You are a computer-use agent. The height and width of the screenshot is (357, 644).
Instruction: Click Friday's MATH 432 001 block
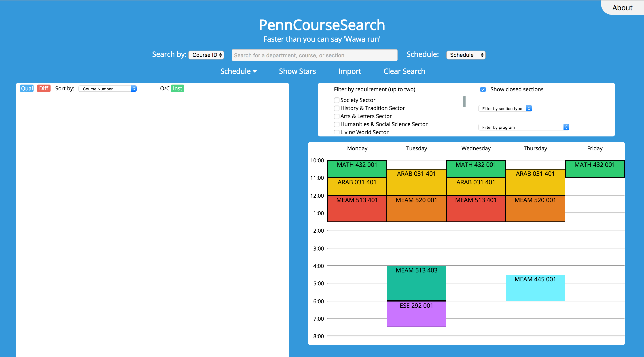click(x=595, y=169)
